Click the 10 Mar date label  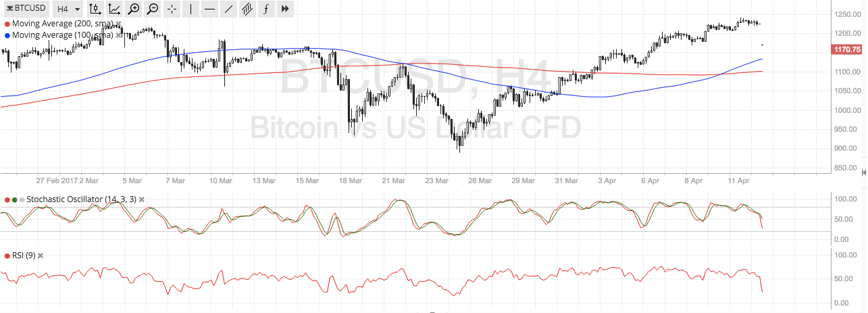(220, 181)
